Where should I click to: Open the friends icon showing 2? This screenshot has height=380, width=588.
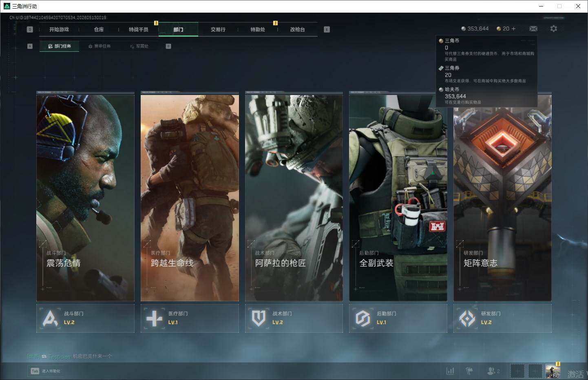click(493, 371)
